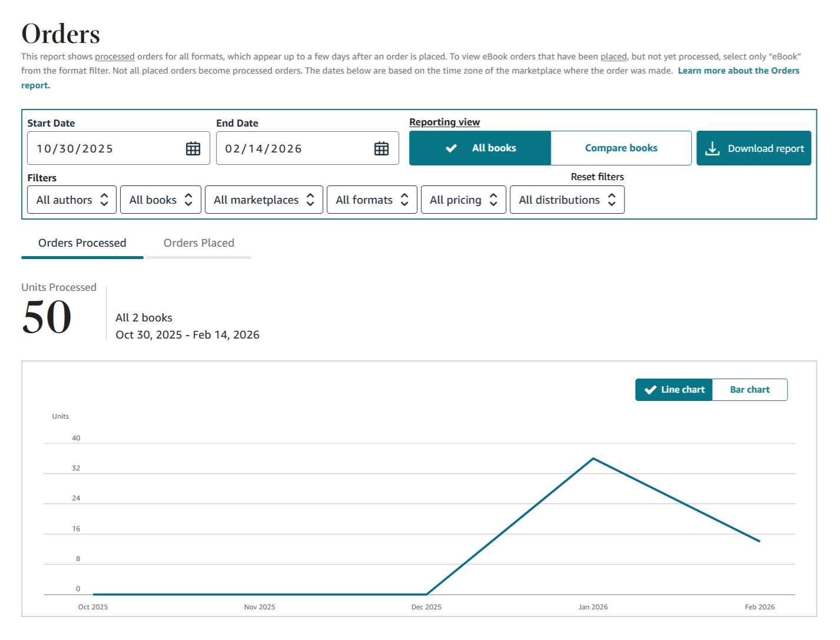The image size is (840, 640).
Task: Expand the All formats filter dropdown
Action: click(x=371, y=200)
